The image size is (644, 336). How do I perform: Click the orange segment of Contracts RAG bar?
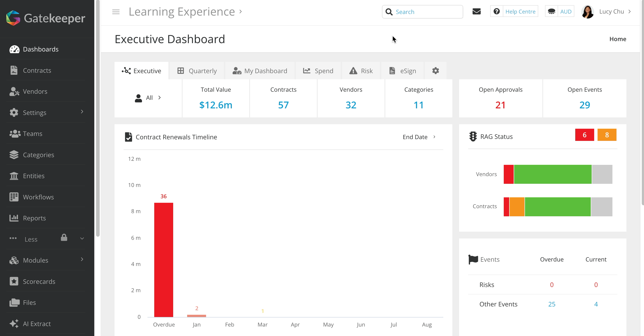click(x=517, y=207)
